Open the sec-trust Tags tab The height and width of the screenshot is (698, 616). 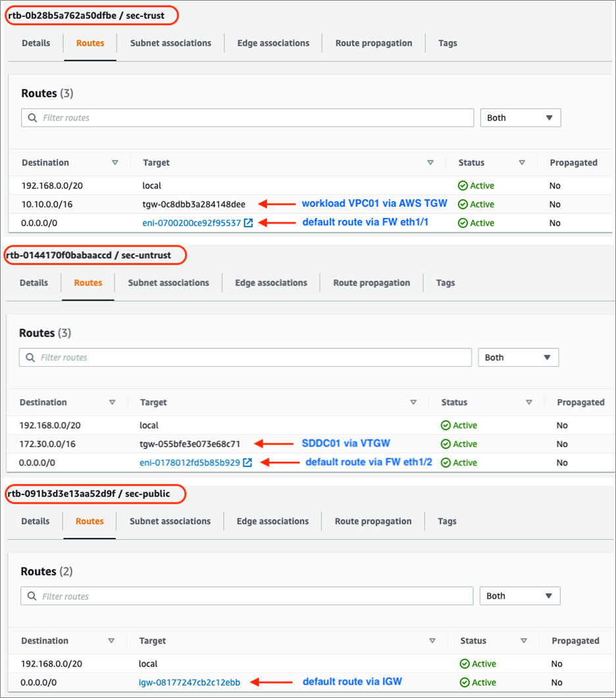448,43
